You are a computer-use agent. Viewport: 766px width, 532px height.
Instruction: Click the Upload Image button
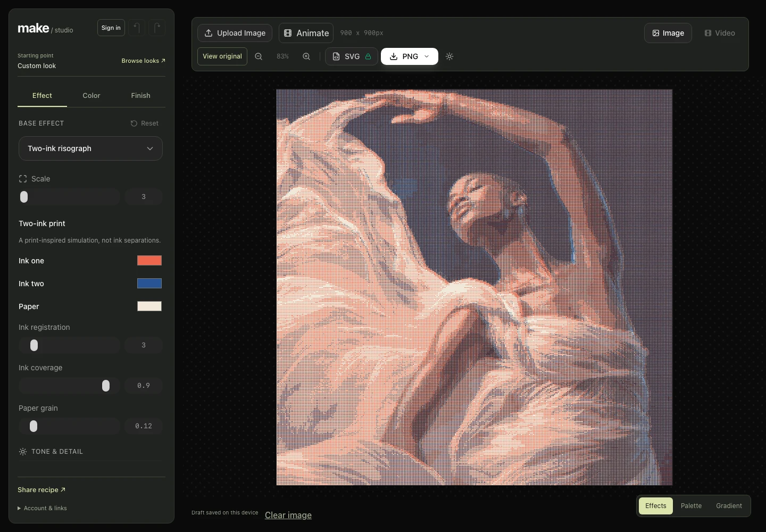coord(235,33)
